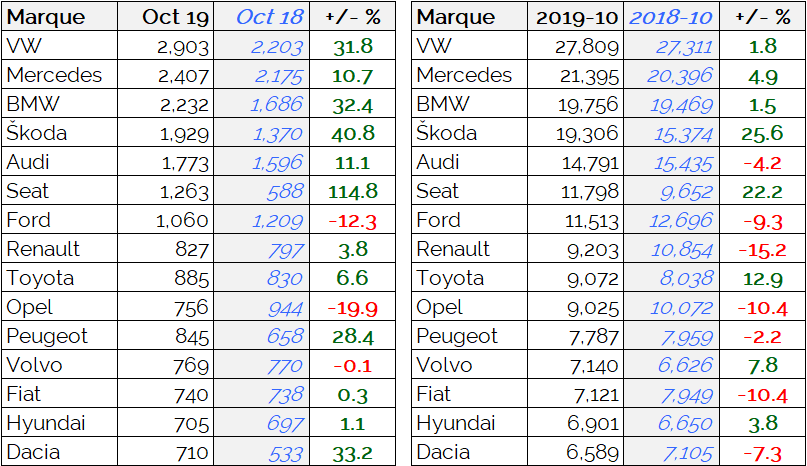
Task: Select the 2018-10 column header
Action: click(672, 16)
